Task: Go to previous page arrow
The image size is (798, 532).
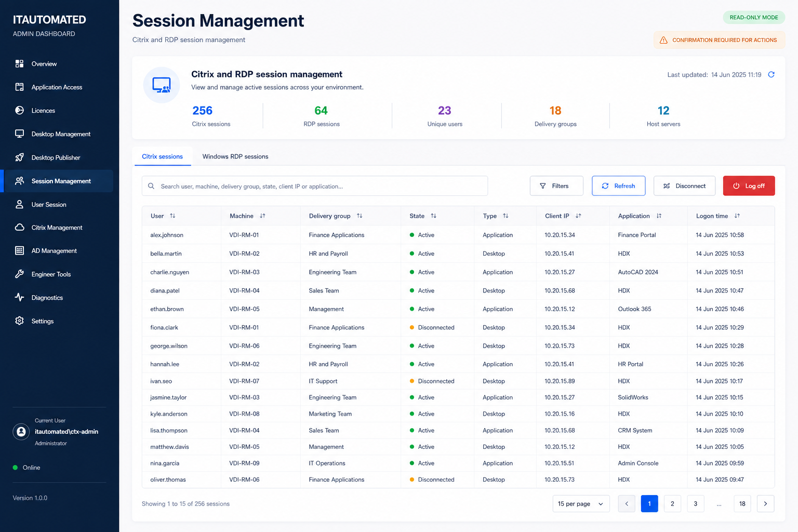Action: [x=627, y=504]
